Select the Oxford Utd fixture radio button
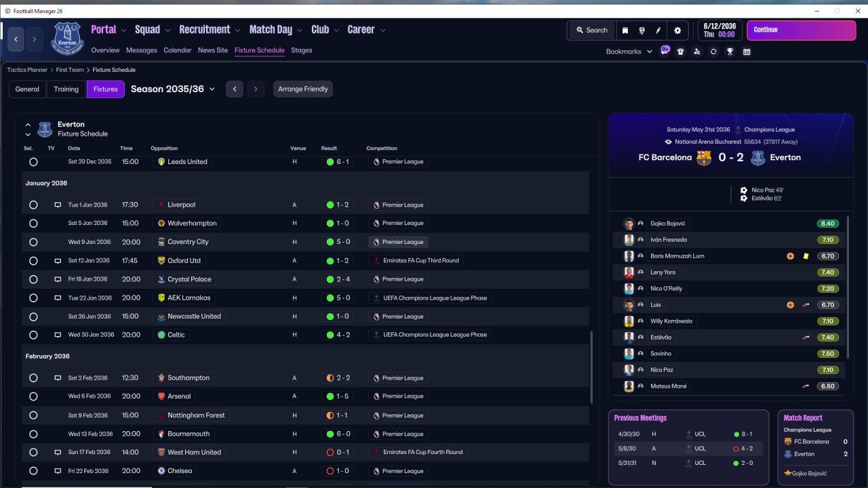The image size is (868, 488). click(x=33, y=260)
